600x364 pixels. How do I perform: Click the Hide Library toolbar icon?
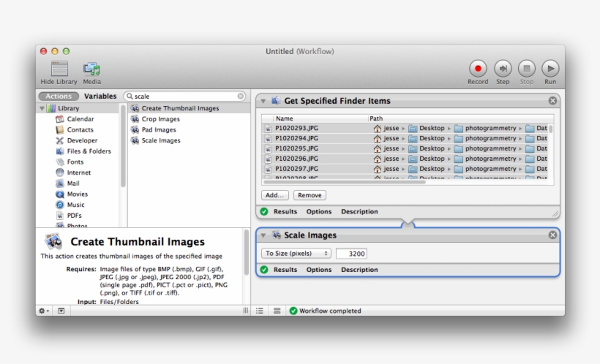click(x=59, y=69)
